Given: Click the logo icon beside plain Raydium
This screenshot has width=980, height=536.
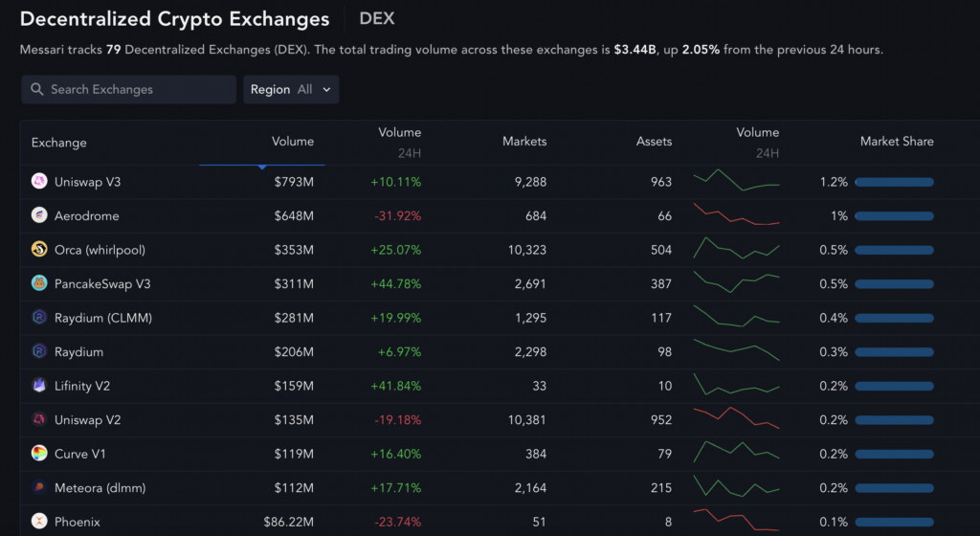Looking at the screenshot, I should (38, 351).
